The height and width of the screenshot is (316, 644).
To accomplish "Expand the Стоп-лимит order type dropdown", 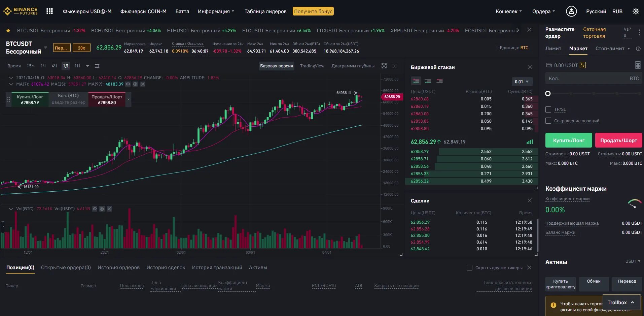I will tap(629, 49).
